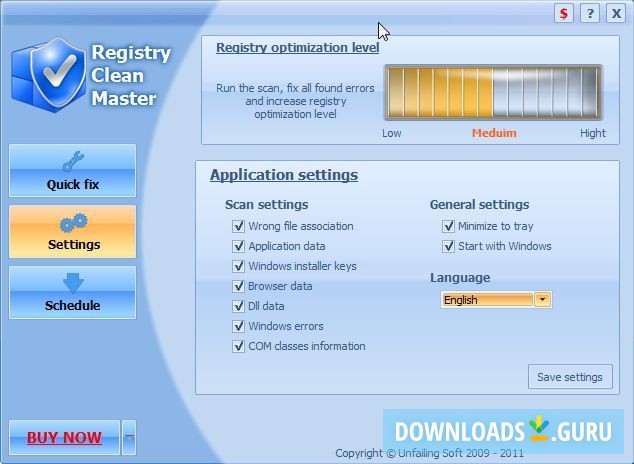
Task: Toggle Browser data checkbox
Action: point(238,286)
